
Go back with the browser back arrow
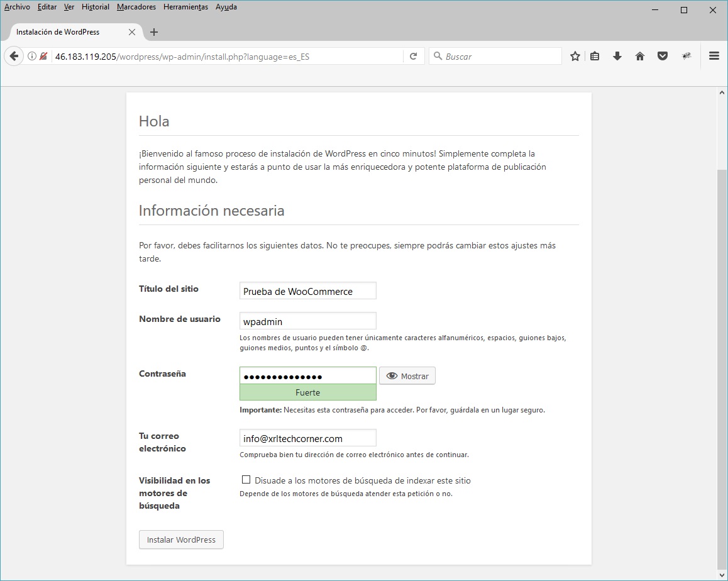(x=14, y=56)
